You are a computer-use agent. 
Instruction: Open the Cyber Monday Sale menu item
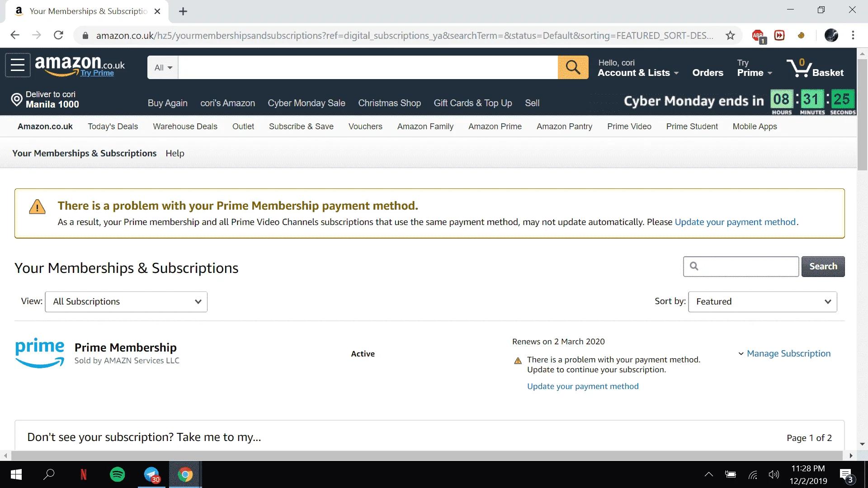pos(306,103)
